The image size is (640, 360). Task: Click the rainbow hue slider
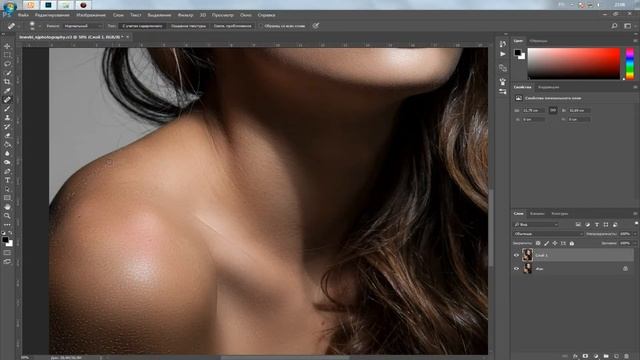point(630,64)
